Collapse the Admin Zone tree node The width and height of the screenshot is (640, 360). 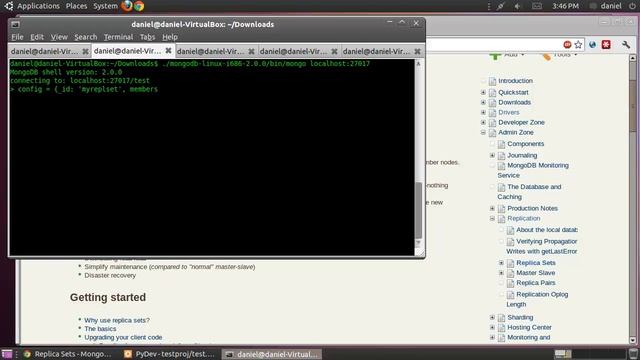point(483,133)
